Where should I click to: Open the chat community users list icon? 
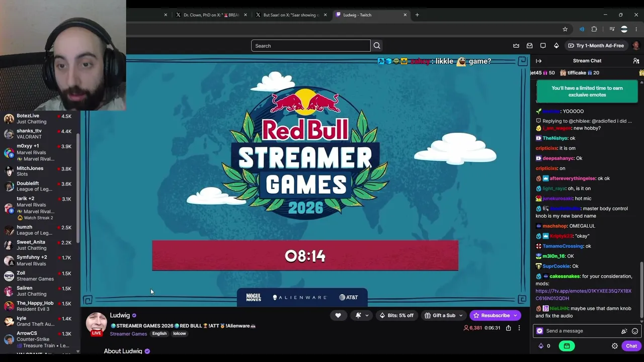pyautogui.click(x=636, y=61)
